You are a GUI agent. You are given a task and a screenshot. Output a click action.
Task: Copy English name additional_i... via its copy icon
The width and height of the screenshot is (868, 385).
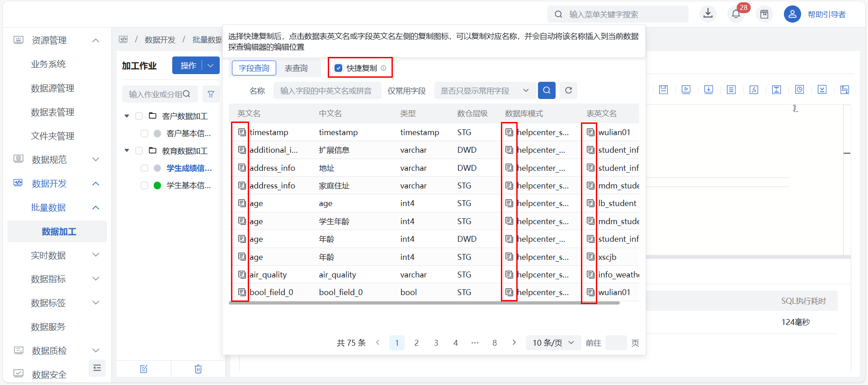point(242,150)
